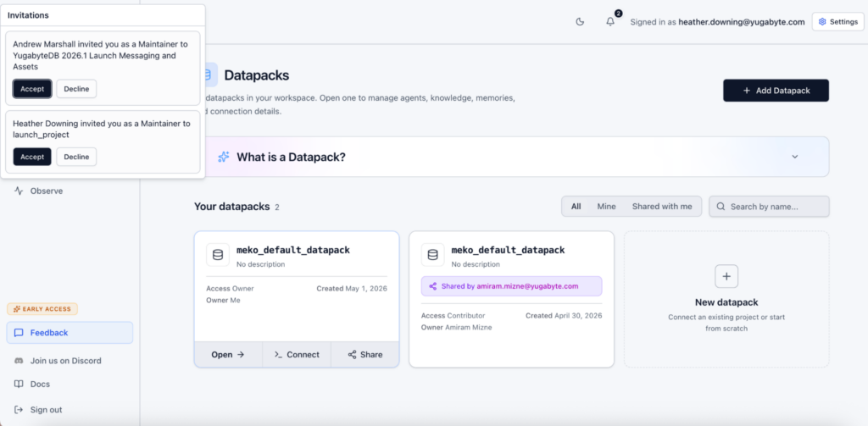868x426 pixels.
Task: Click the Early Access badge
Action: [42, 309]
